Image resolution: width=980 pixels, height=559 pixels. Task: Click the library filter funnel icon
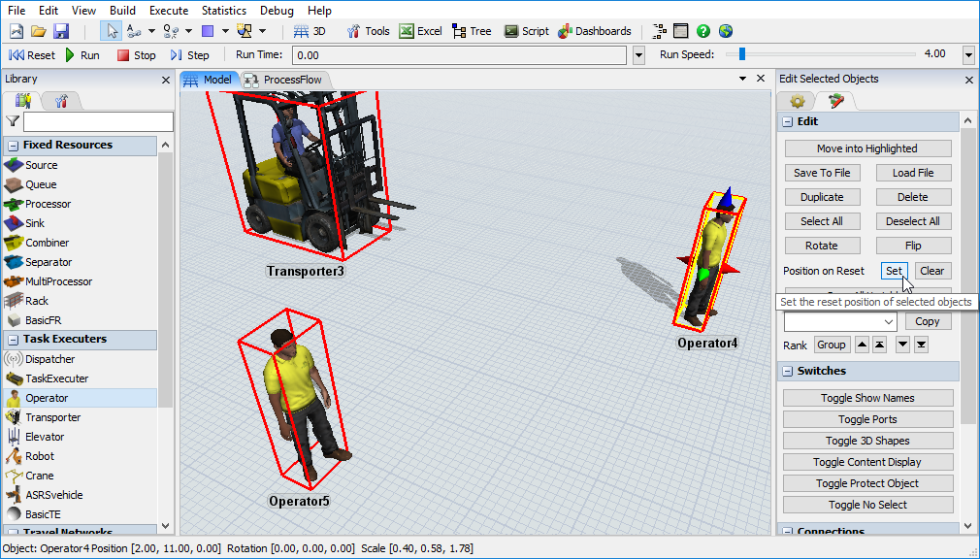point(12,122)
